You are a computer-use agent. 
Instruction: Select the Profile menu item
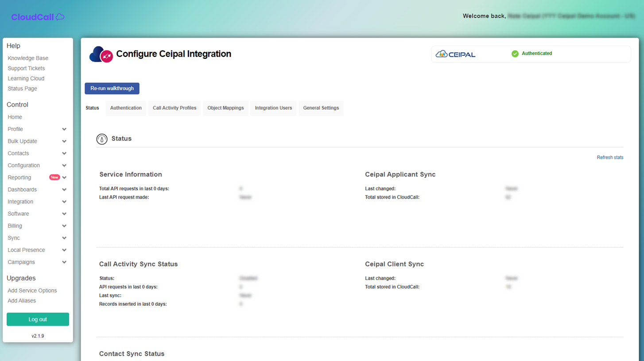point(15,129)
